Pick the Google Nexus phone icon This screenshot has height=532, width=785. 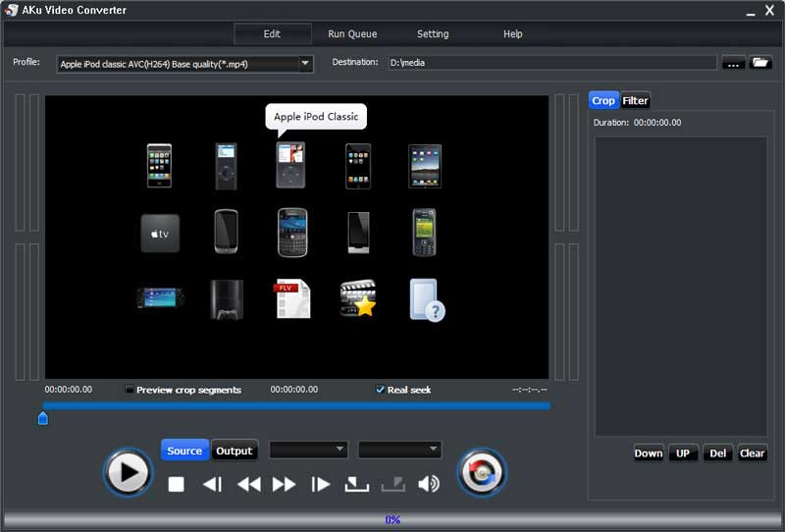click(x=227, y=232)
